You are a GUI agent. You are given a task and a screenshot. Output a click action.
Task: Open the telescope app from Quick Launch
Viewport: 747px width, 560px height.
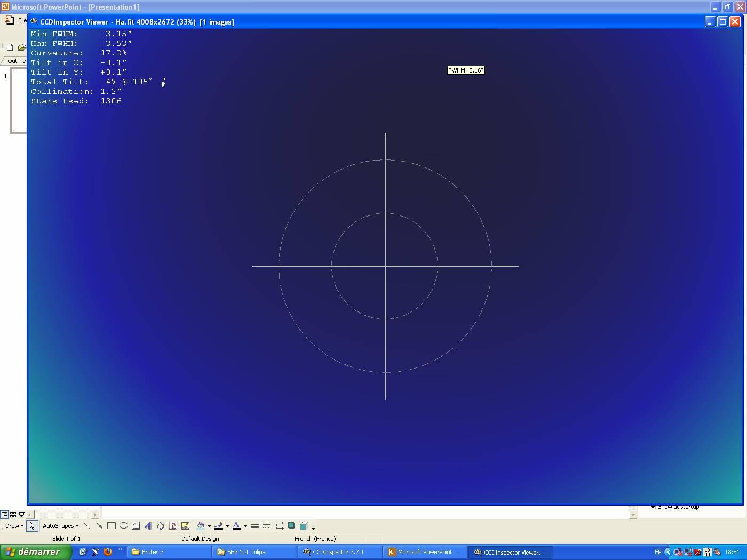pyautogui.click(x=95, y=552)
